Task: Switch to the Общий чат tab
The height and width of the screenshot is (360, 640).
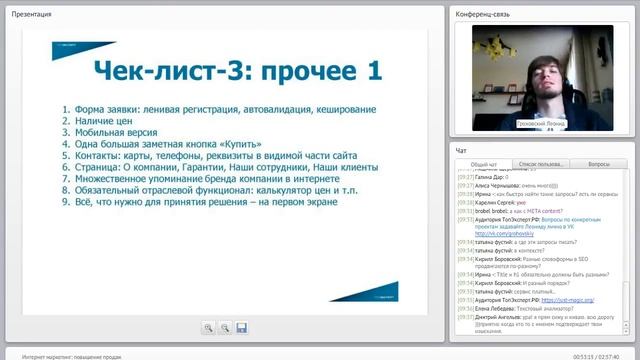Action: pyautogui.click(x=484, y=164)
